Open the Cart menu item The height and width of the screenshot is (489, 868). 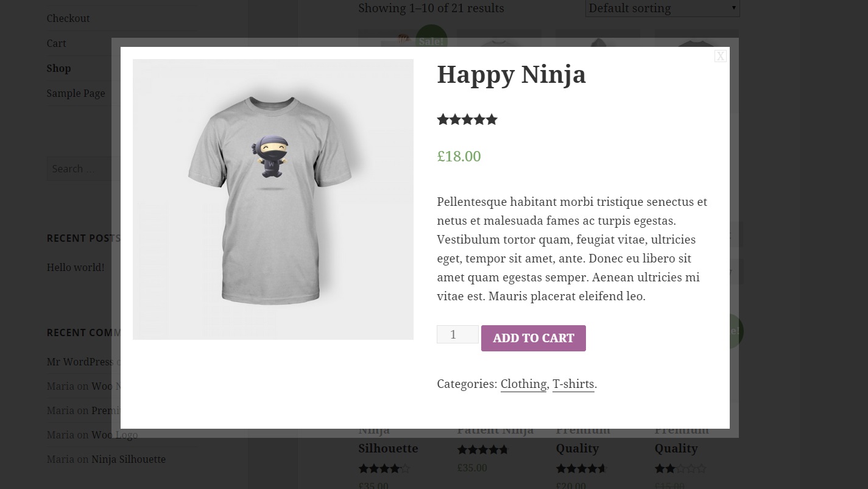point(57,43)
